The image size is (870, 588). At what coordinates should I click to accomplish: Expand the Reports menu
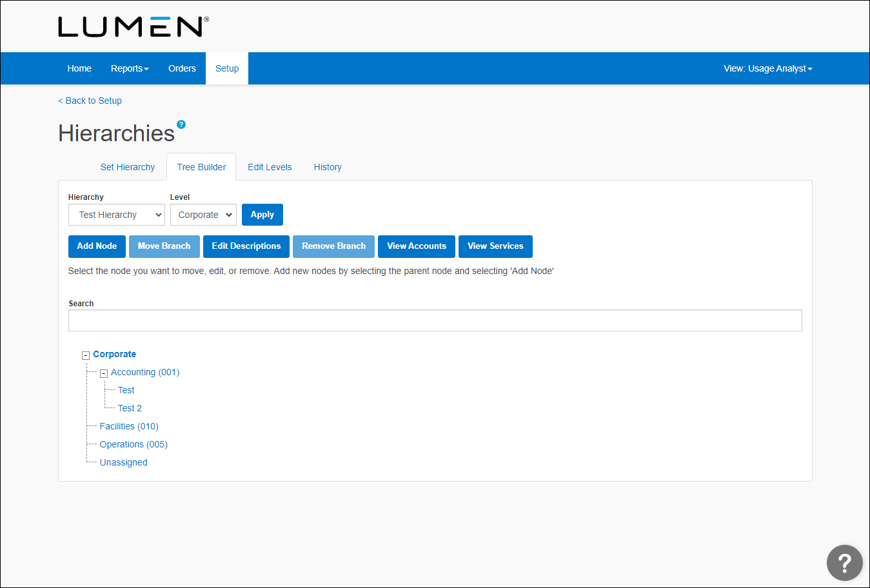tap(130, 68)
